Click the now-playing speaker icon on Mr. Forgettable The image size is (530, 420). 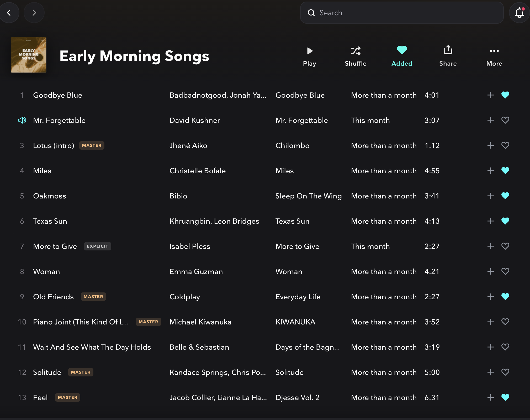[22, 120]
